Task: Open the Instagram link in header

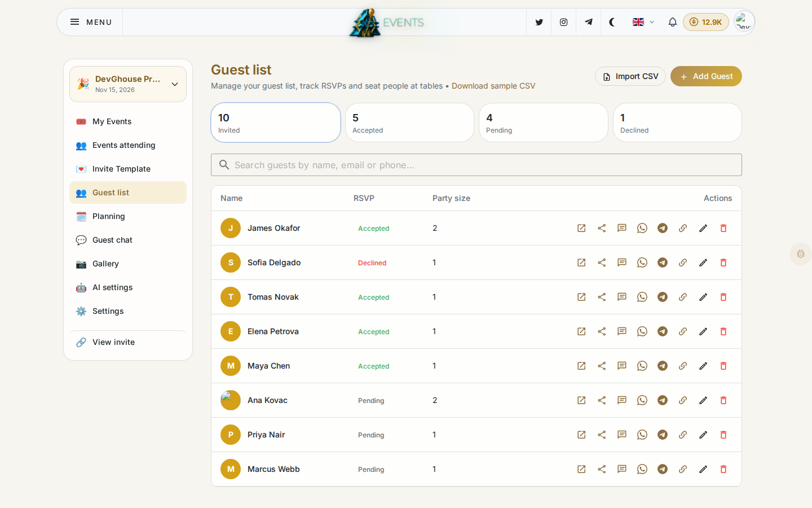Action: (563, 22)
